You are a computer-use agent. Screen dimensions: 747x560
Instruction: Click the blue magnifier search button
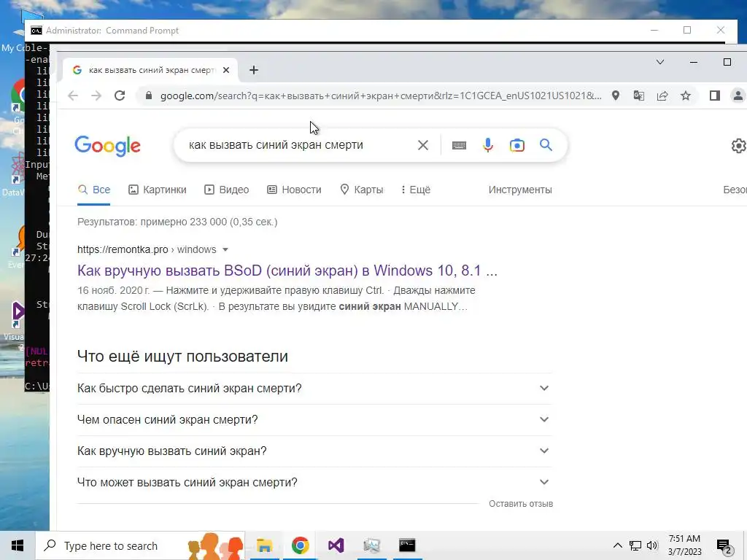546,145
